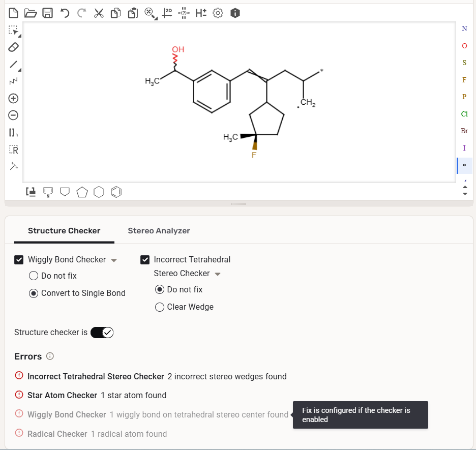The width and height of the screenshot is (476, 450).
Task: Expand the Wiggly Bond Checker dropdown arrow
Action: tap(114, 260)
